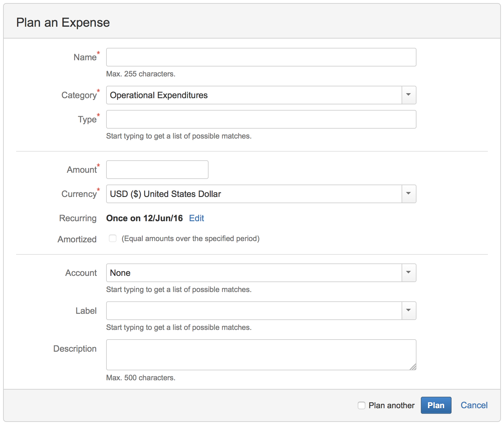Image resolution: width=504 pixels, height=425 pixels.
Task: Click the Plan button
Action: [x=436, y=405]
